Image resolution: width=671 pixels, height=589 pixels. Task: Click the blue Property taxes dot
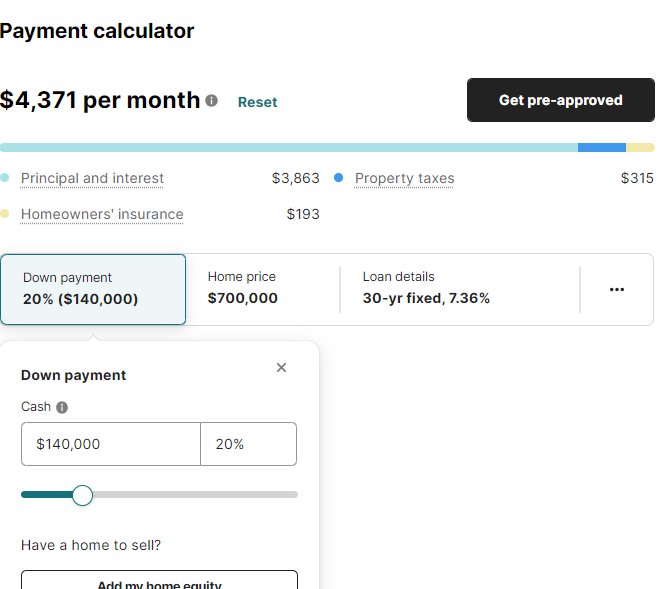338,178
